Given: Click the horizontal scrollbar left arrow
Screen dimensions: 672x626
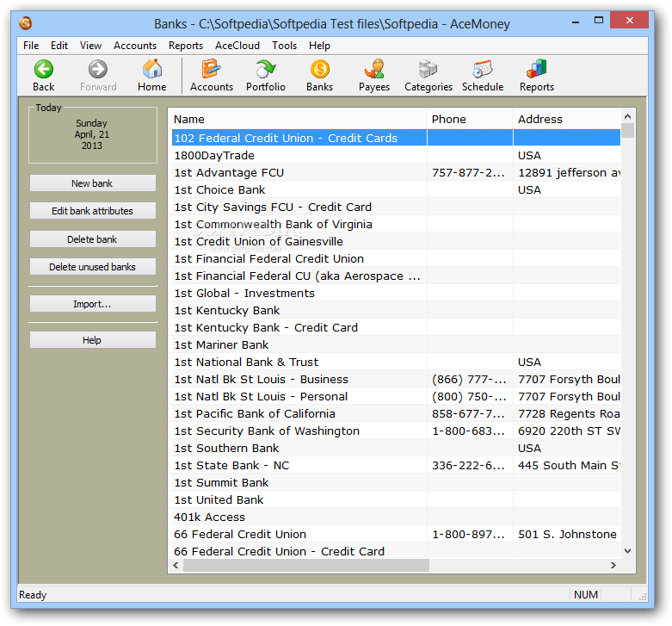Looking at the screenshot, I should click(x=176, y=565).
